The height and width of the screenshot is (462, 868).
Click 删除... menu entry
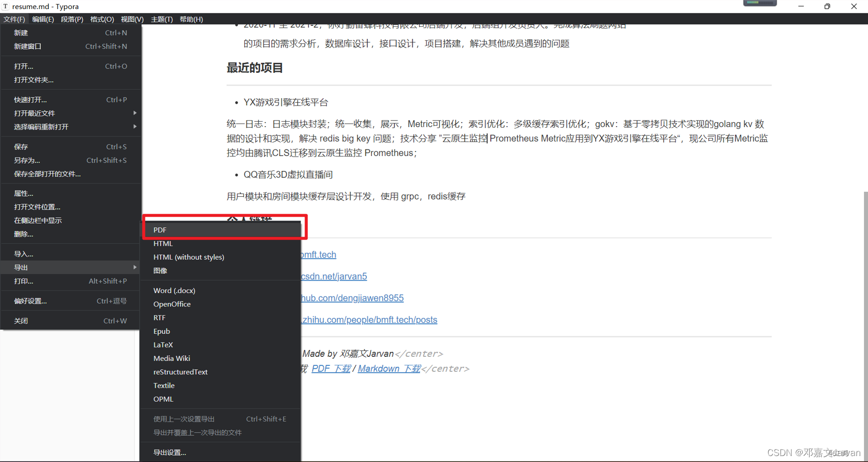click(71, 234)
